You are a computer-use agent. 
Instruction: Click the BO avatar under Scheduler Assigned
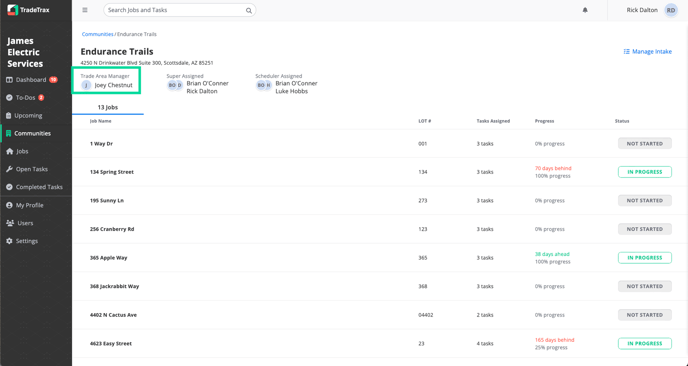pos(261,85)
